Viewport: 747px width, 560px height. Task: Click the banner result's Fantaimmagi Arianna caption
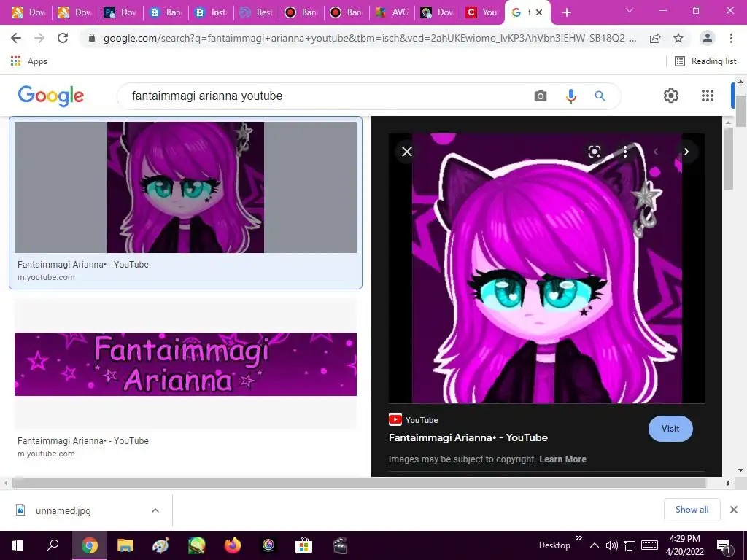[x=83, y=441]
